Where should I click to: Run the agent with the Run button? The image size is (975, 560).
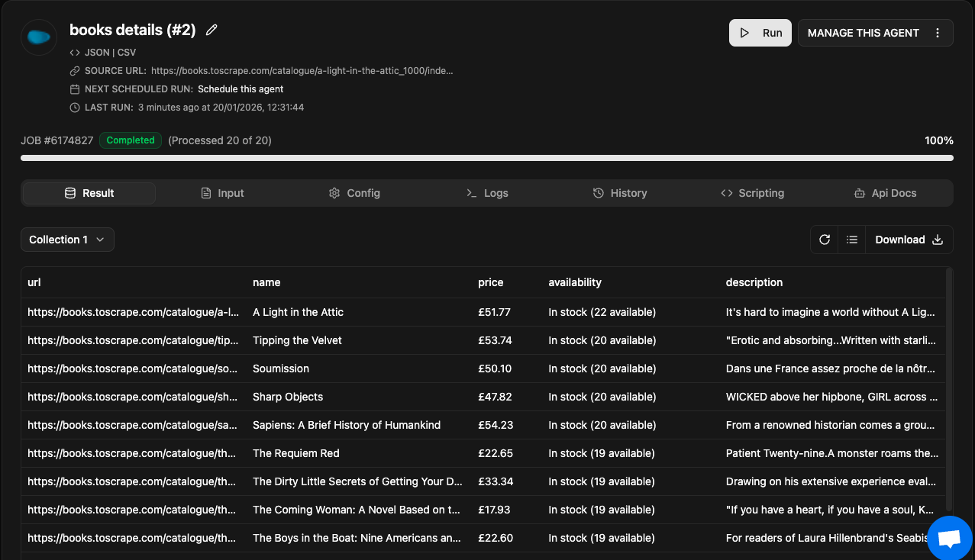coord(760,33)
